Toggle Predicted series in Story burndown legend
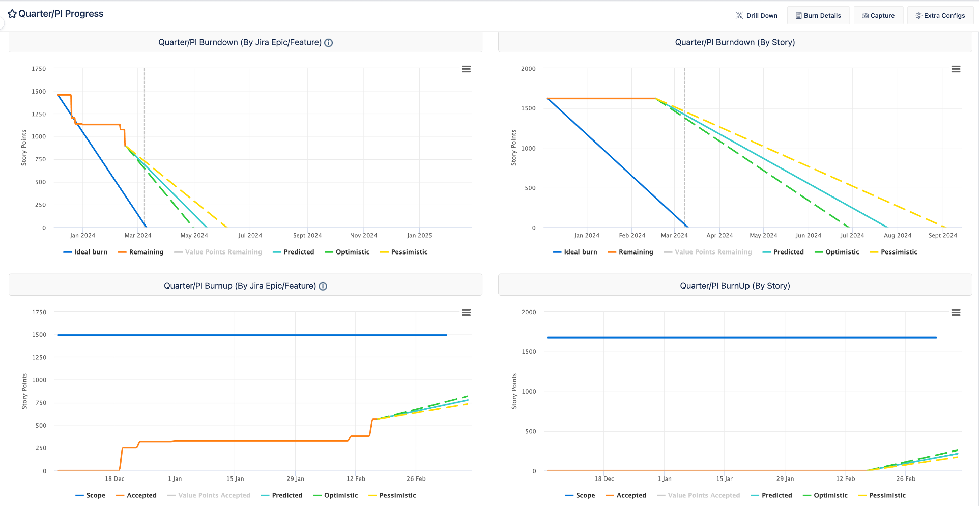 point(783,252)
